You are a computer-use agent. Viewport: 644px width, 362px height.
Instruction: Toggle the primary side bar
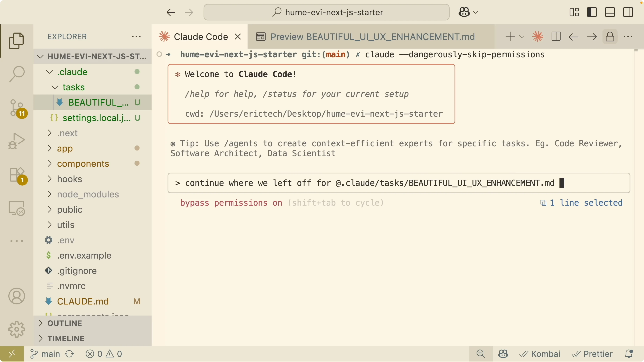pos(592,12)
